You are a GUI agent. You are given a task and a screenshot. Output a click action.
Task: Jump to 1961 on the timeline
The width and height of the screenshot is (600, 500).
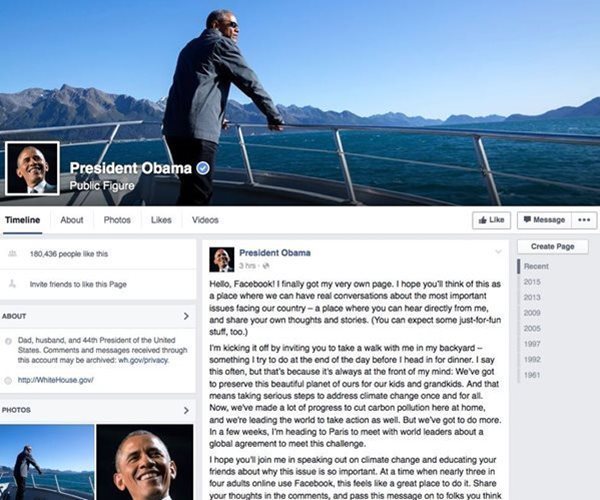tap(532, 375)
